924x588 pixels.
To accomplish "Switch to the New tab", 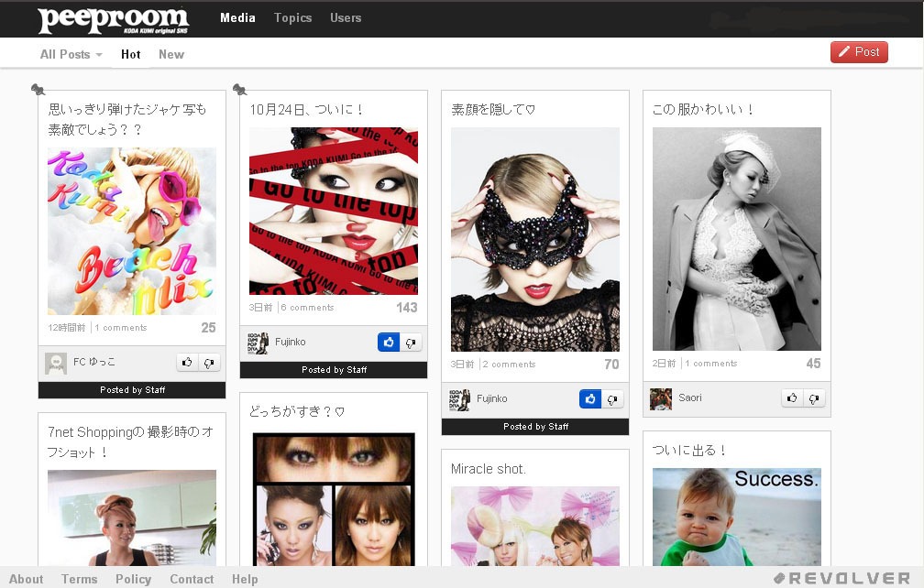I will click(x=171, y=54).
